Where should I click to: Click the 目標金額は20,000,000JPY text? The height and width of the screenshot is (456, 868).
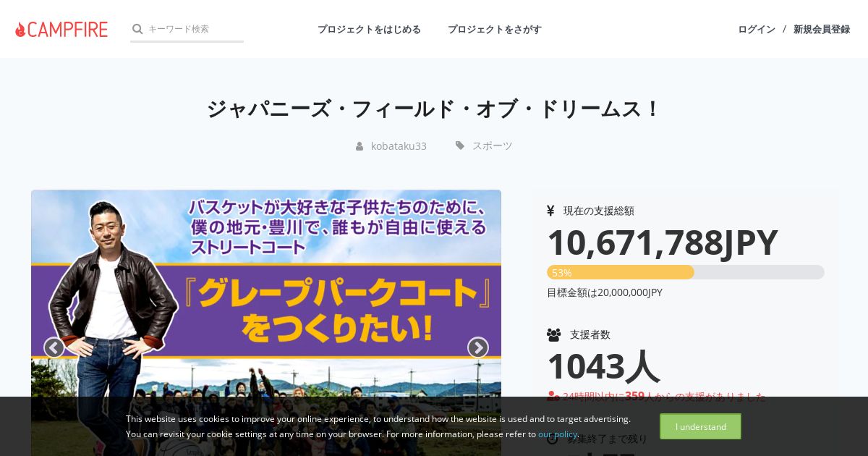tap(605, 292)
